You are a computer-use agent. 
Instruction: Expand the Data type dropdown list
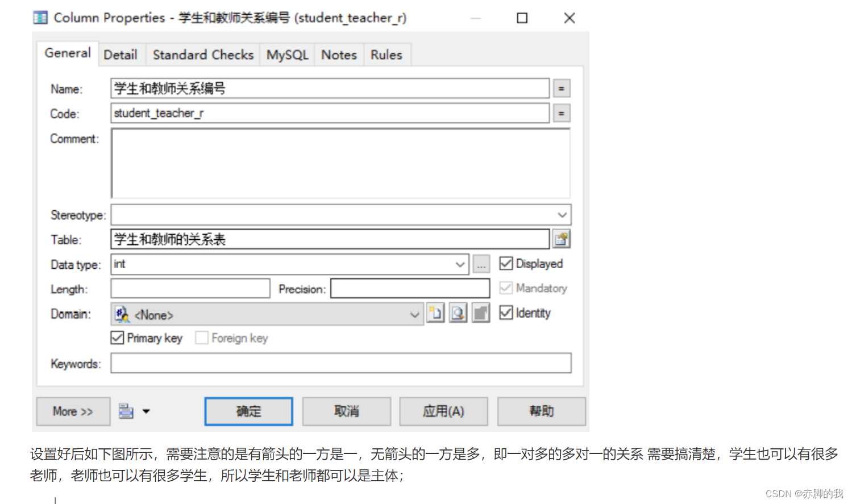[460, 264]
